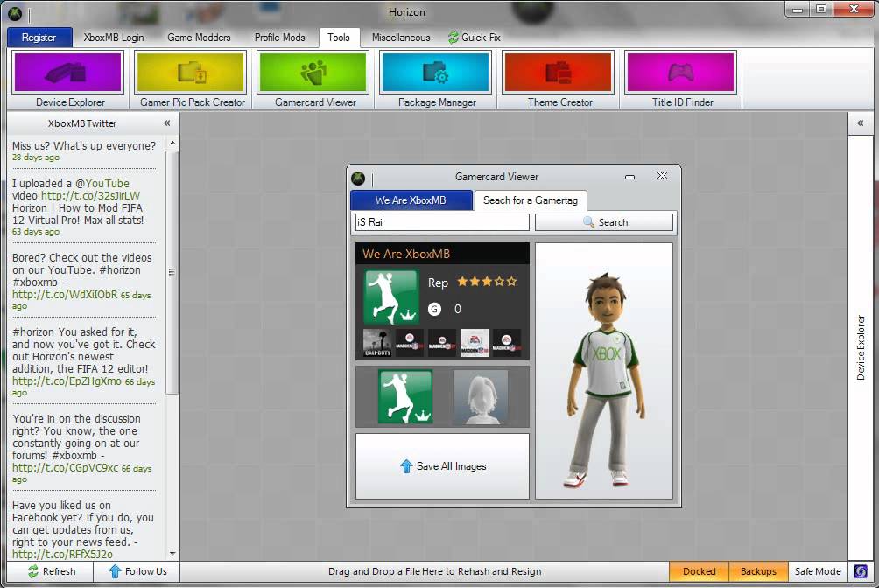This screenshot has height=588, width=879.
Task: Click the G gamerscore icon
Action: point(434,309)
